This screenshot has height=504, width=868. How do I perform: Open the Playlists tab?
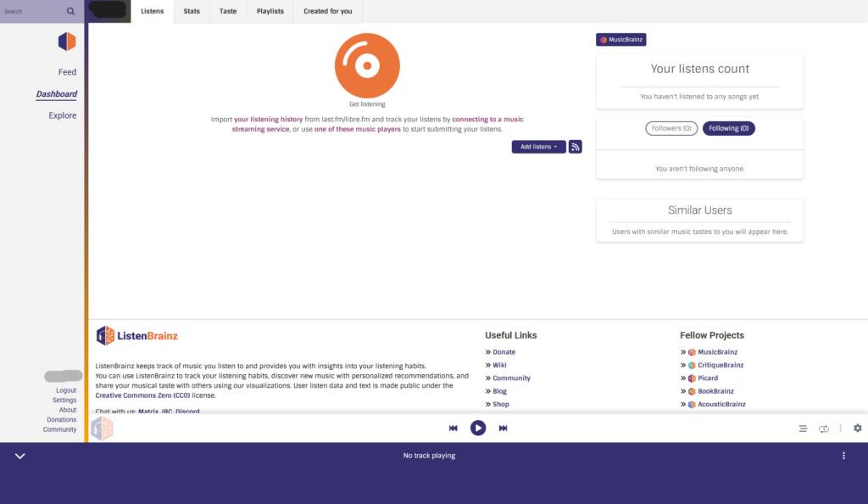pos(270,11)
